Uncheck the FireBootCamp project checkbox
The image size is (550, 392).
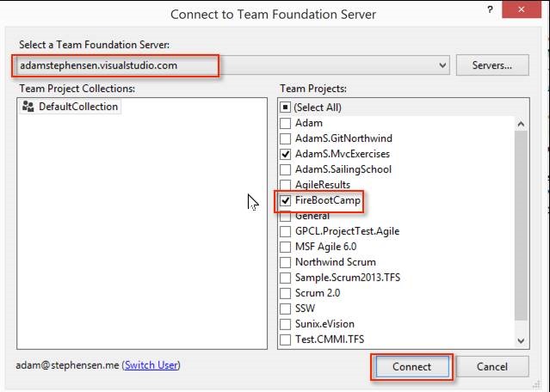pyautogui.click(x=285, y=200)
